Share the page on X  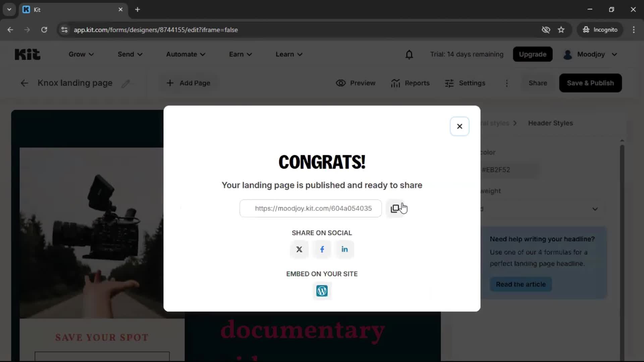tap(299, 249)
